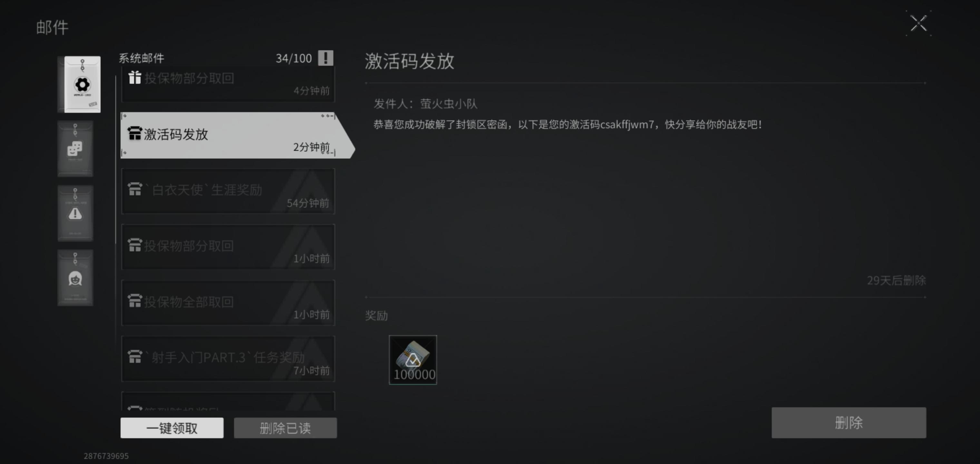Click the box icon on 激活码发放 mail
The width and height of the screenshot is (980, 464).
pos(135,133)
